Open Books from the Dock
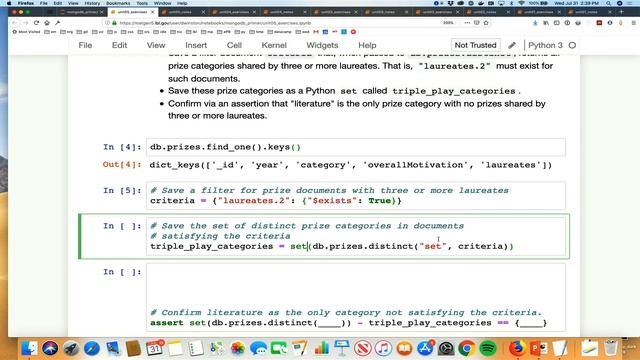Image resolution: width=640 pixels, height=360 pixels. coord(404,349)
